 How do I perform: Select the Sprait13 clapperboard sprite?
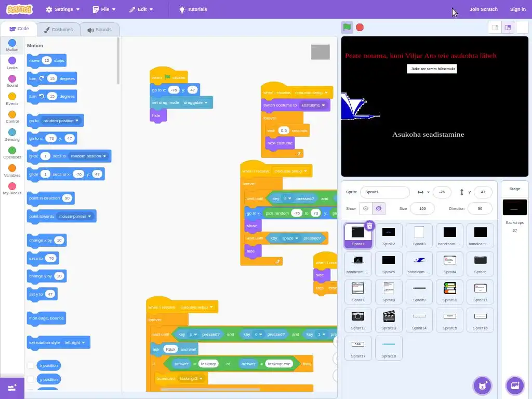[x=389, y=320]
